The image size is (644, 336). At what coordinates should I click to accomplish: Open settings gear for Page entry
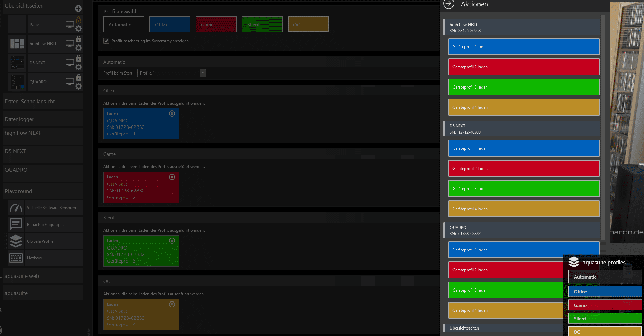click(79, 29)
